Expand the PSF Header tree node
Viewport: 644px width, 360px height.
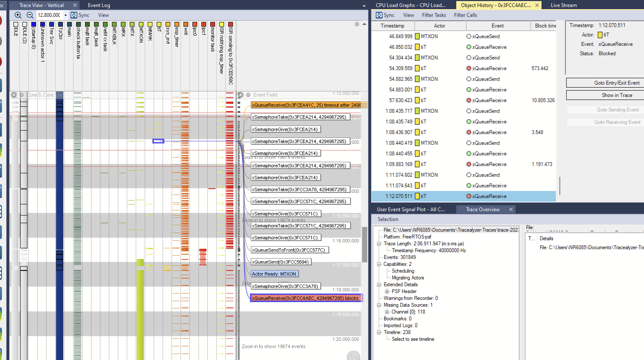(x=387, y=291)
